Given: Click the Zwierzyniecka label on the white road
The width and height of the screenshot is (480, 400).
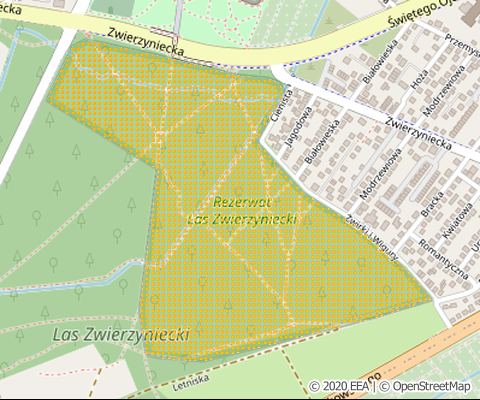Looking at the screenshot, I should tap(419, 133).
